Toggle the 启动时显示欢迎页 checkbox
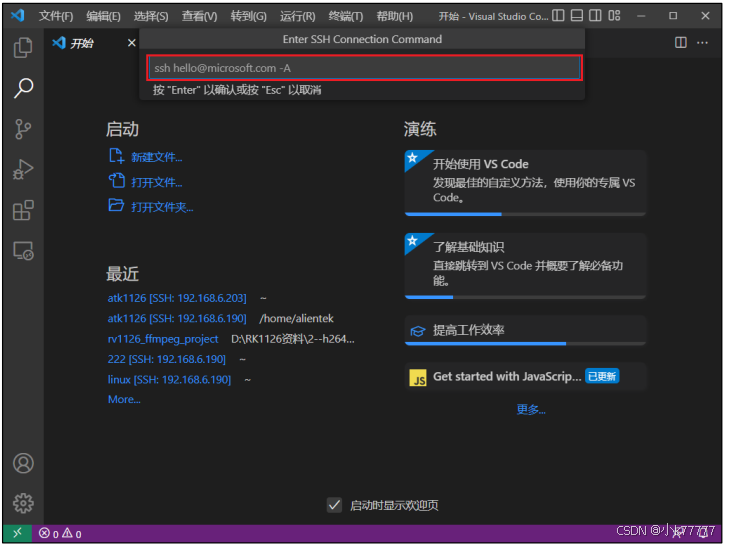 tap(334, 505)
